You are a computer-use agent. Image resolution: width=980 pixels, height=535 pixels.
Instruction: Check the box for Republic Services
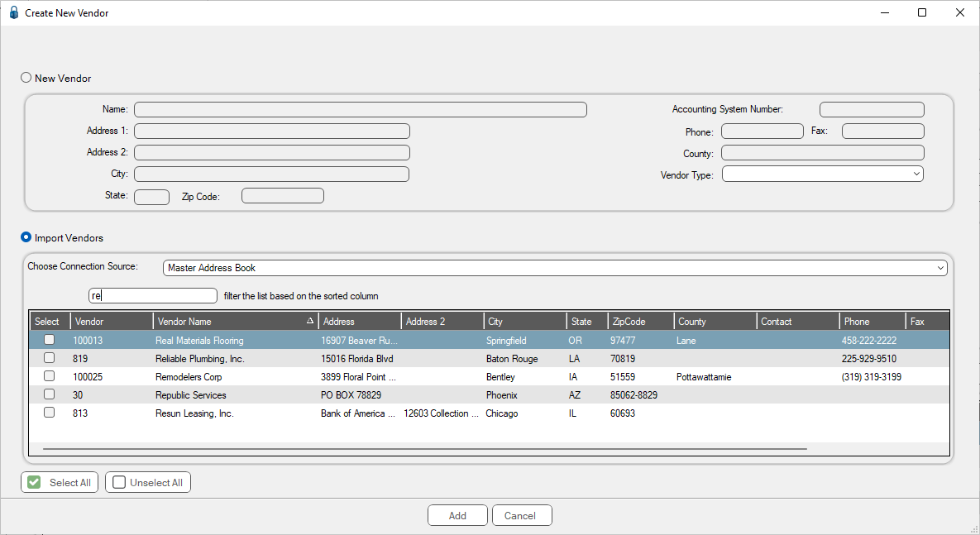click(x=49, y=394)
